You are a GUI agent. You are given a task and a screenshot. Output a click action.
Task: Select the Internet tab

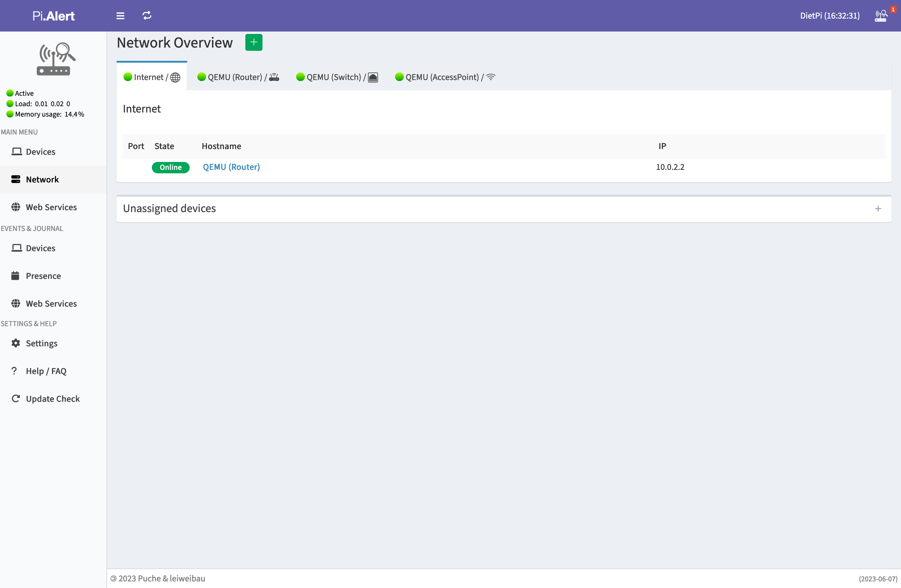tap(152, 77)
